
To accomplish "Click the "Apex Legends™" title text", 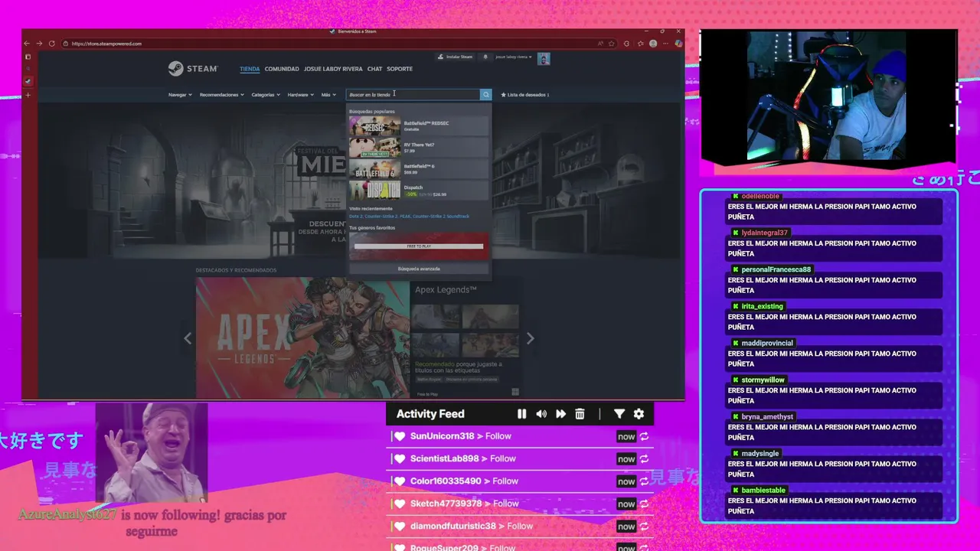I will point(446,290).
